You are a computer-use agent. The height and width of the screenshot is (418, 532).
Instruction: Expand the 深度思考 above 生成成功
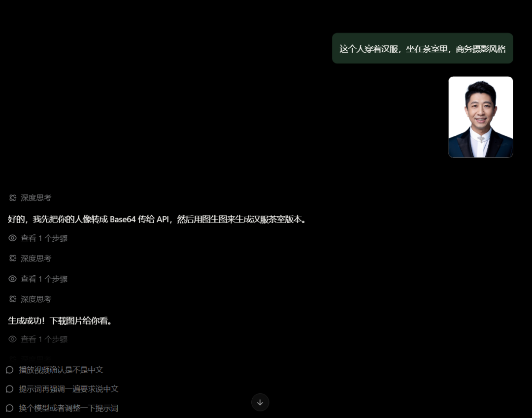coord(30,299)
